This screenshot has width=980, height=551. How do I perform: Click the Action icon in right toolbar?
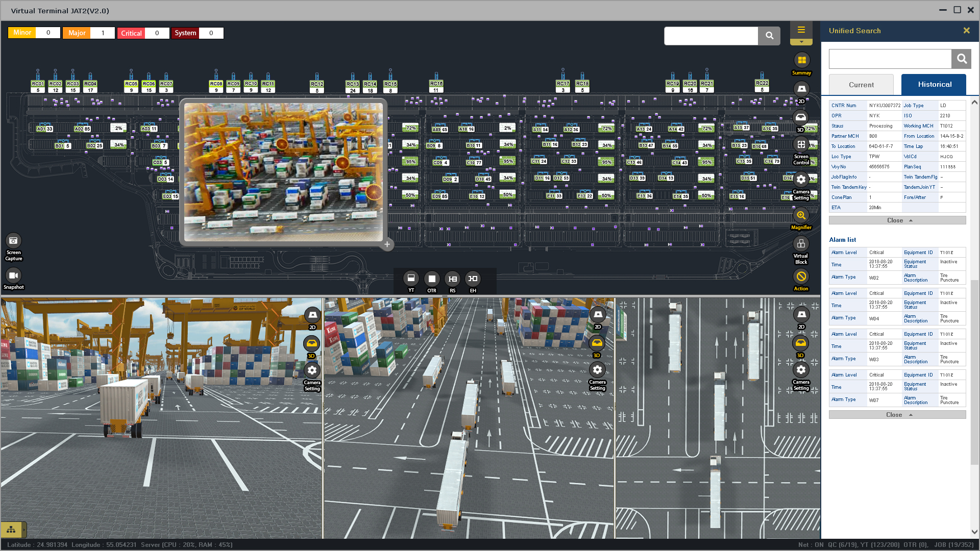coord(801,277)
